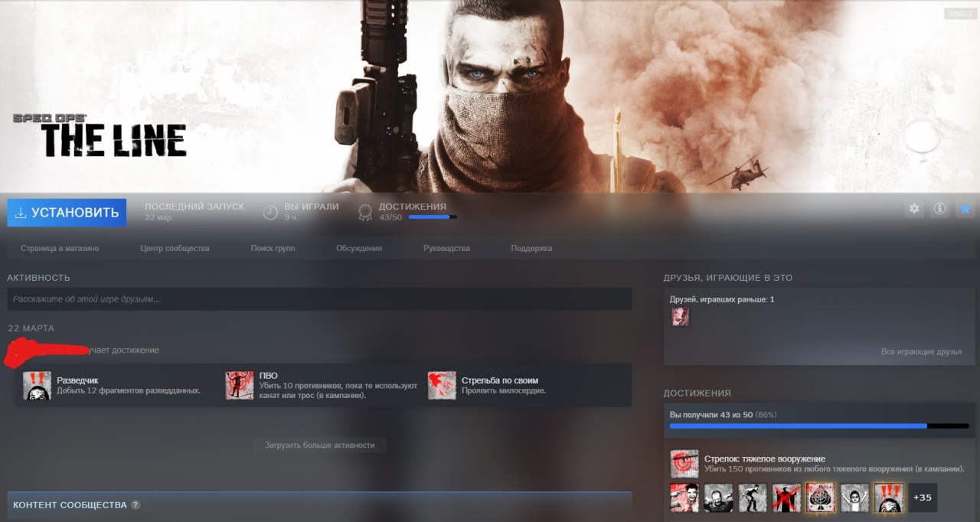Click the ДРУЗЬЯ, ИГРАЮЩИЕ В ЭТО header
980x522 pixels.
[728, 278]
